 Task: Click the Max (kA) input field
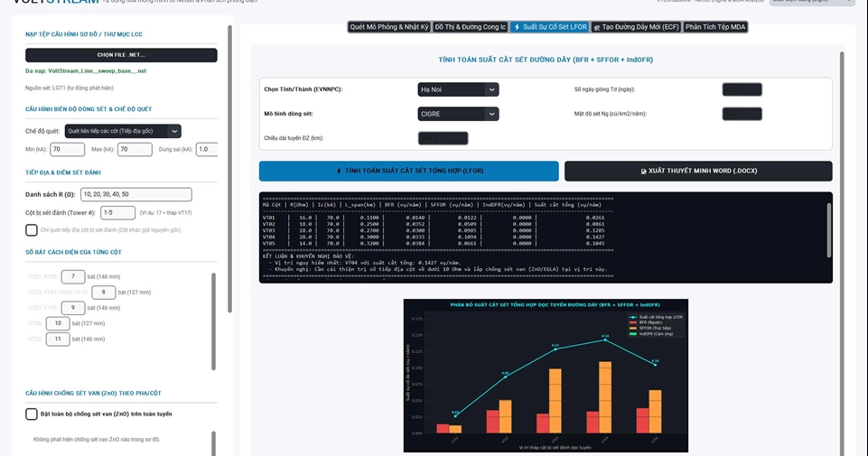[135, 149]
